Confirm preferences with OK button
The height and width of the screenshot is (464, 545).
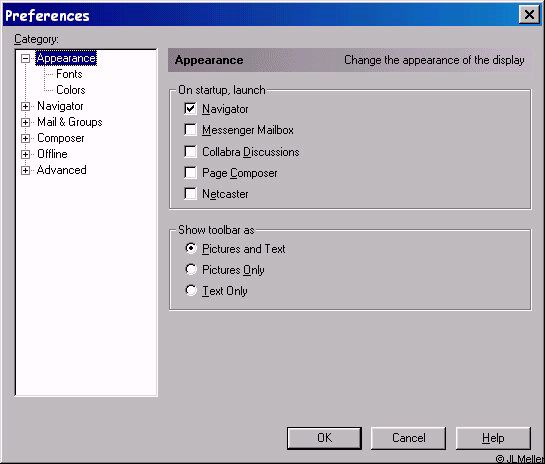click(324, 438)
